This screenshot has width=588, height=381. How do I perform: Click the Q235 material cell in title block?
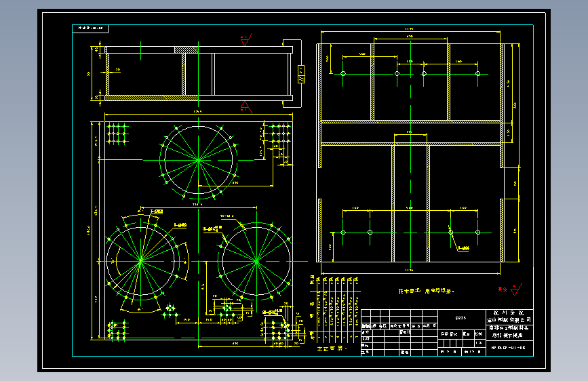461,319
